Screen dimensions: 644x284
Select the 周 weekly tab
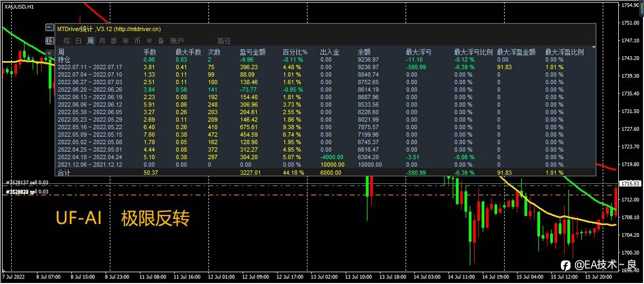(x=90, y=41)
